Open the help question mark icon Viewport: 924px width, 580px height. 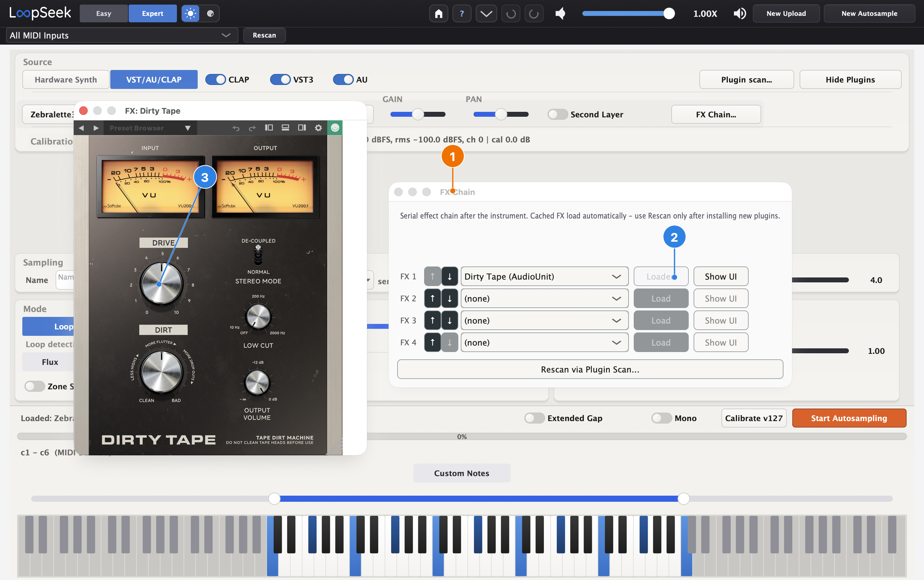click(x=462, y=14)
